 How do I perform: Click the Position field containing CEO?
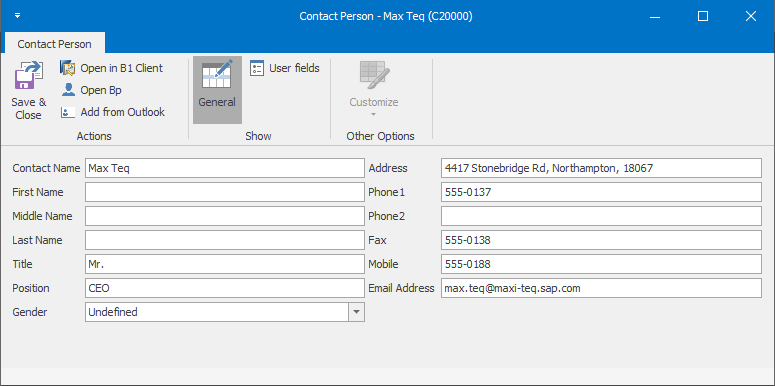[224, 288]
